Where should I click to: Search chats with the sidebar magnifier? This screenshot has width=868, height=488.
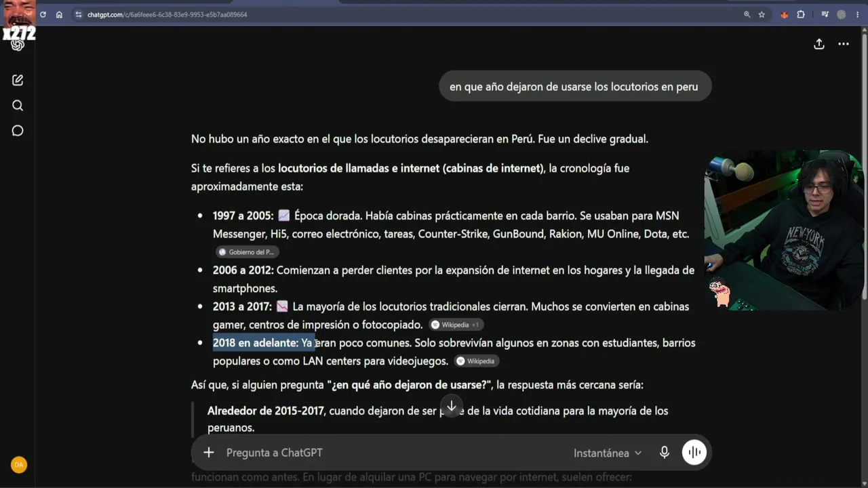pyautogui.click(x=18, y=106)
